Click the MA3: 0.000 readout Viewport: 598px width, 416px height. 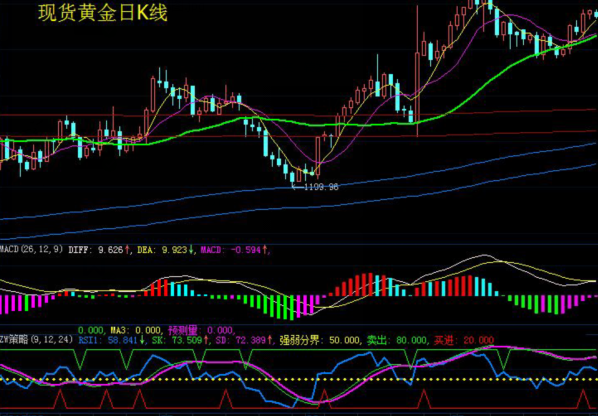coord(136,330)
